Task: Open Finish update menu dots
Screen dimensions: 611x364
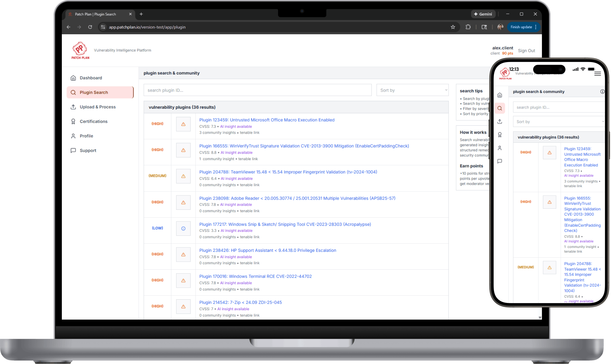Action: coord(536,27)
